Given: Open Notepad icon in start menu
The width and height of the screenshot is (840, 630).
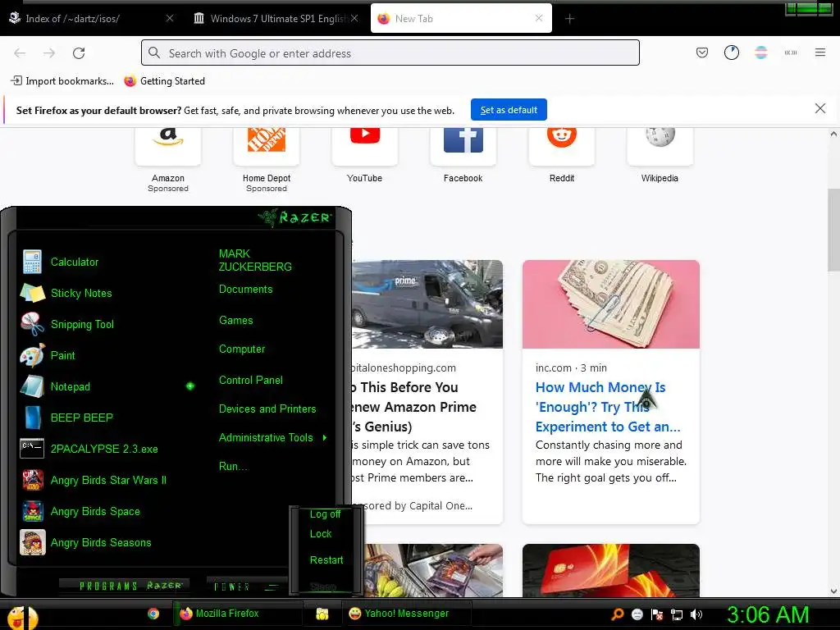Looking at the screenshot, I should coord(32,386).
